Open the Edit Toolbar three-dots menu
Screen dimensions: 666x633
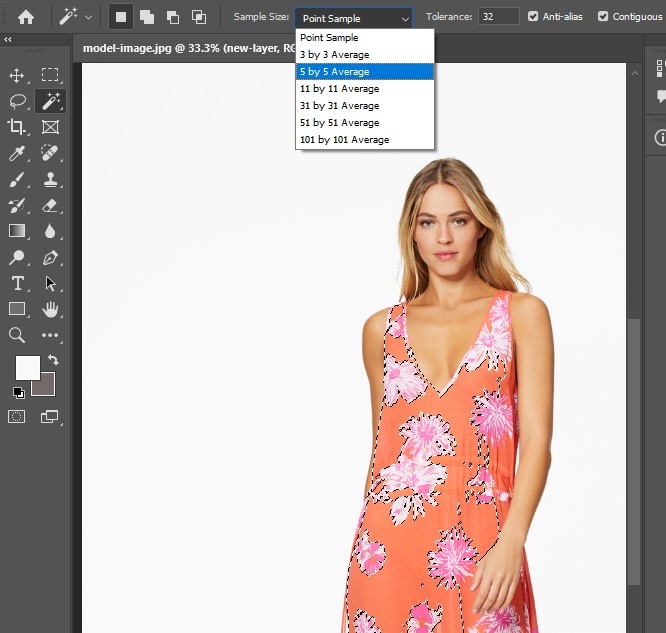pyautogui.click(x=50, y=335)
